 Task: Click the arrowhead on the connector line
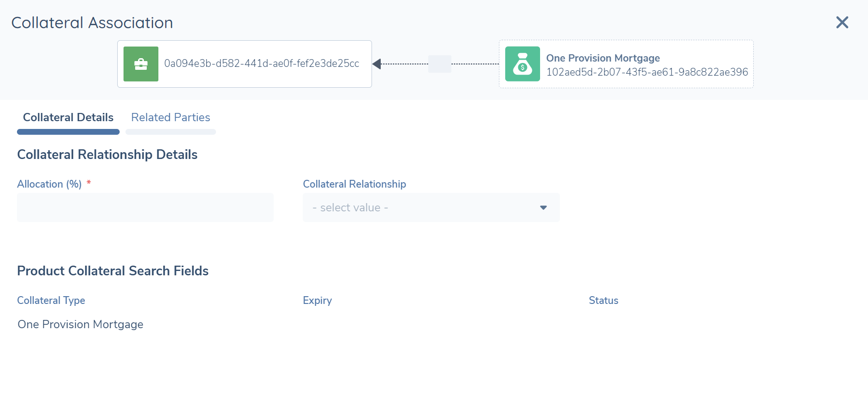point(377,64)
